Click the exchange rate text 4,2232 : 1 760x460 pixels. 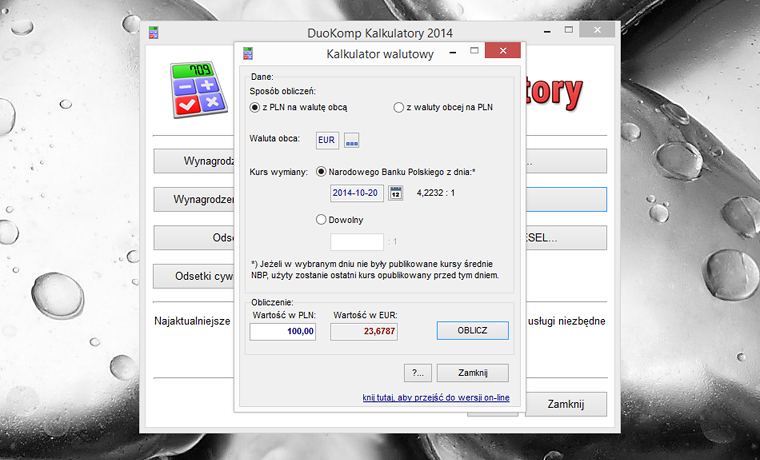[436, 193]
